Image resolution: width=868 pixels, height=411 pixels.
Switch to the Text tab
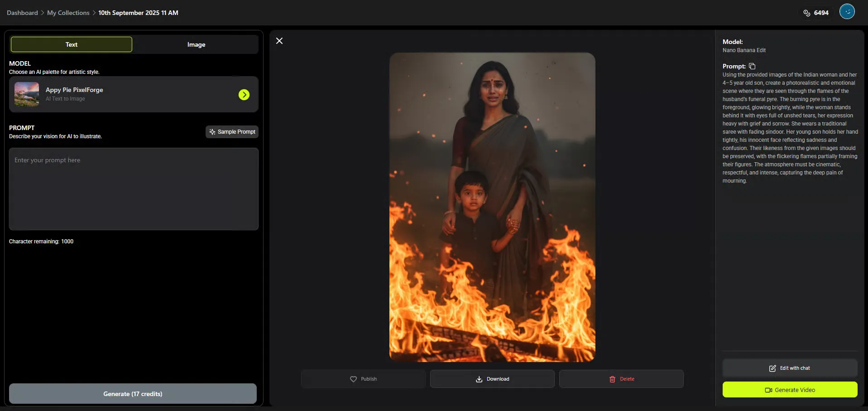(72, 44)
